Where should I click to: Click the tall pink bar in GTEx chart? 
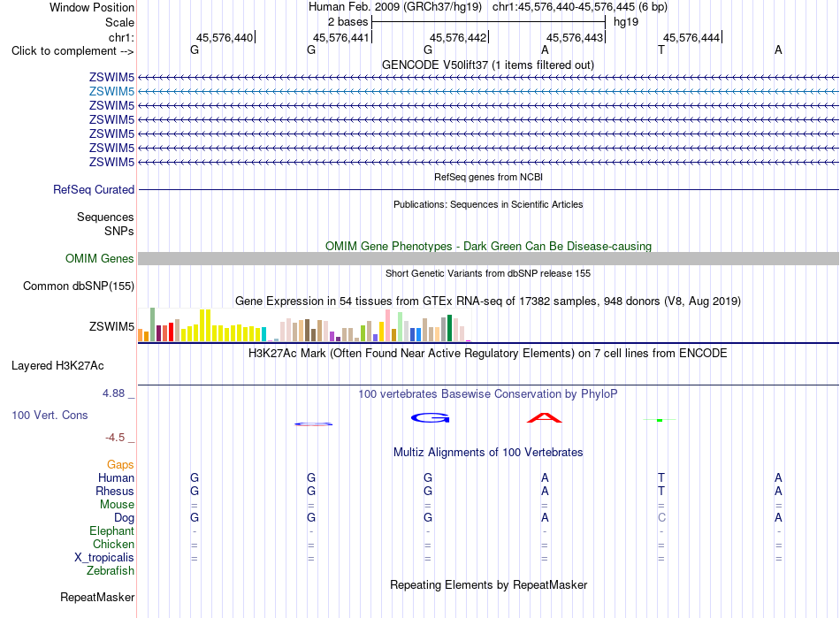[x=388, y=325]
